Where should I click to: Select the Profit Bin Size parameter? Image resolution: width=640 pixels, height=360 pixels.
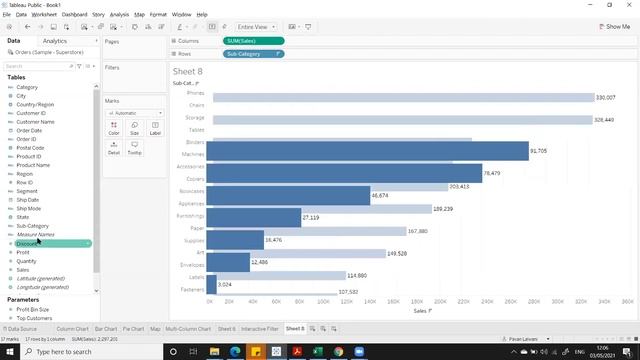coord(33,309)
